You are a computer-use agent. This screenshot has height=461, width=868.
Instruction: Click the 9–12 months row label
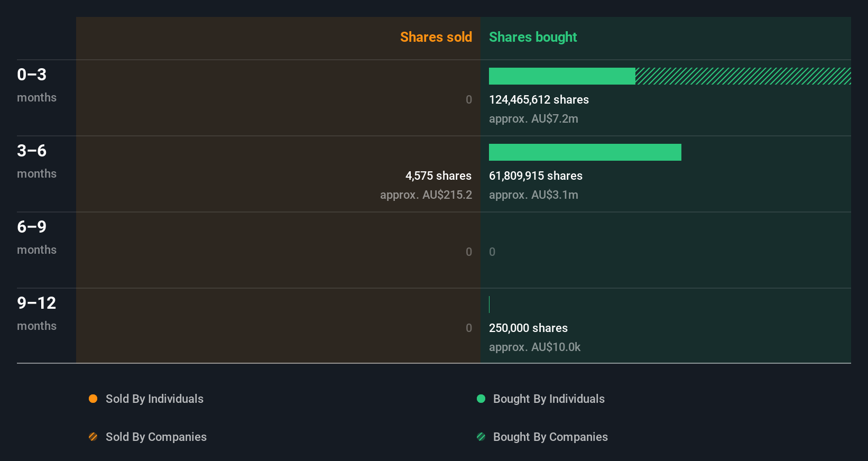pos(36,314)
